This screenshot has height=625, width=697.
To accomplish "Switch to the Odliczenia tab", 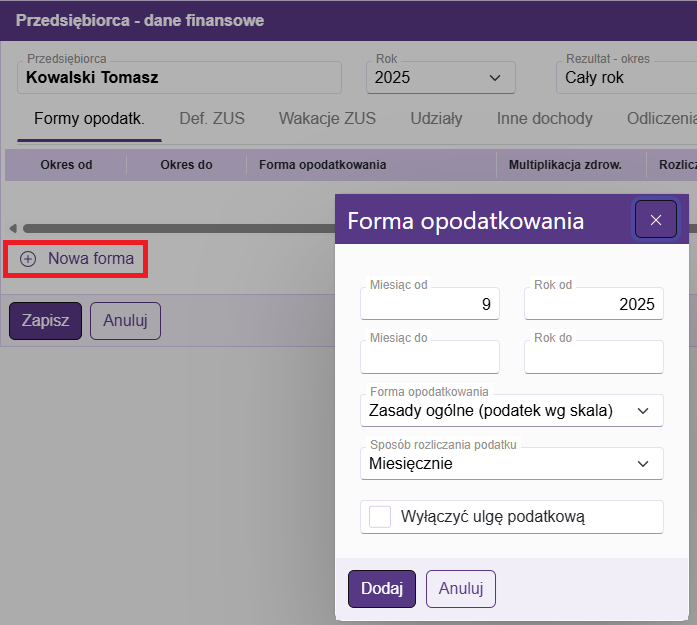I will click(661, 119).
